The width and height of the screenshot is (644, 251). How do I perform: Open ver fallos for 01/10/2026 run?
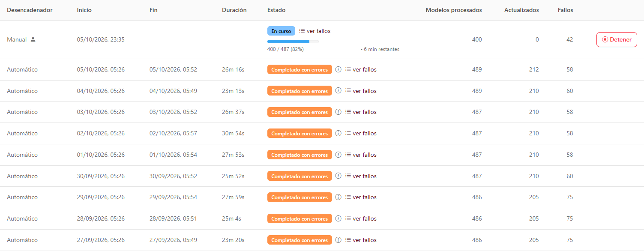(361, 155)
